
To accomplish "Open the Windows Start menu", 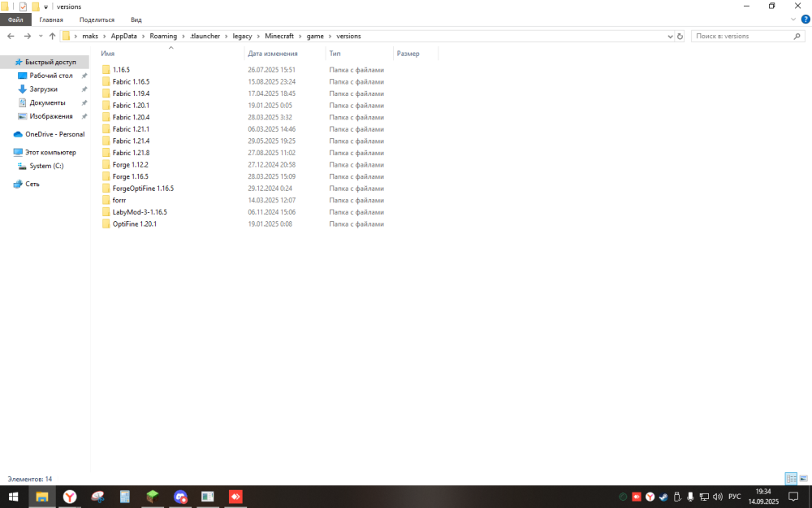I will [x=14, y=497].
